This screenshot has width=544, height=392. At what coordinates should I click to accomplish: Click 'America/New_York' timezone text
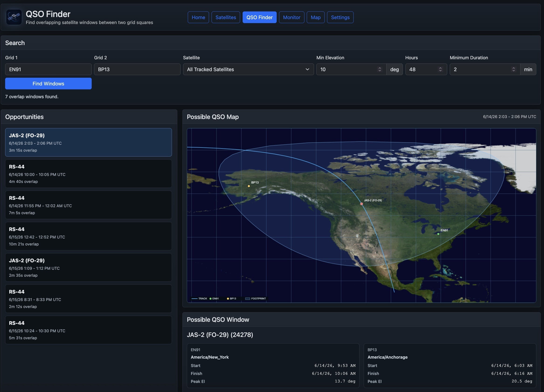point(210,357)
